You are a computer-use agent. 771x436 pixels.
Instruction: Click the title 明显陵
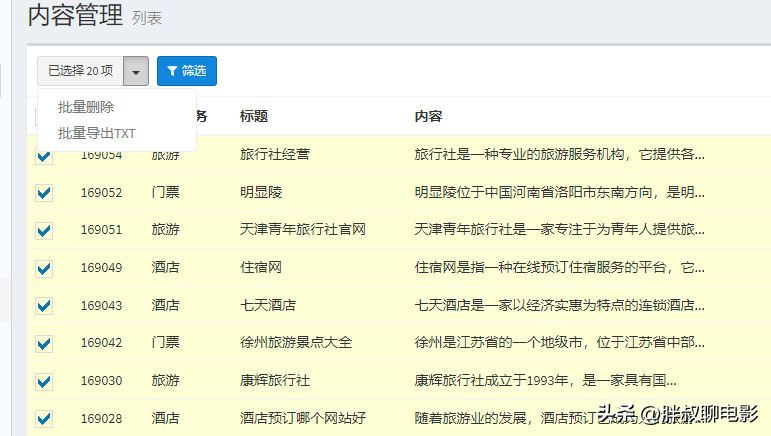pyautogui.click(x=261, y=192)
